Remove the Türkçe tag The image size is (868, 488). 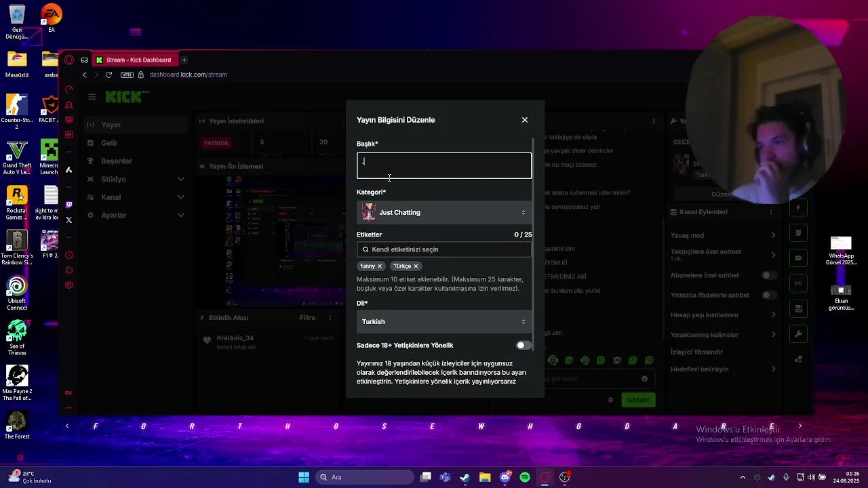[x=416, y=266]
